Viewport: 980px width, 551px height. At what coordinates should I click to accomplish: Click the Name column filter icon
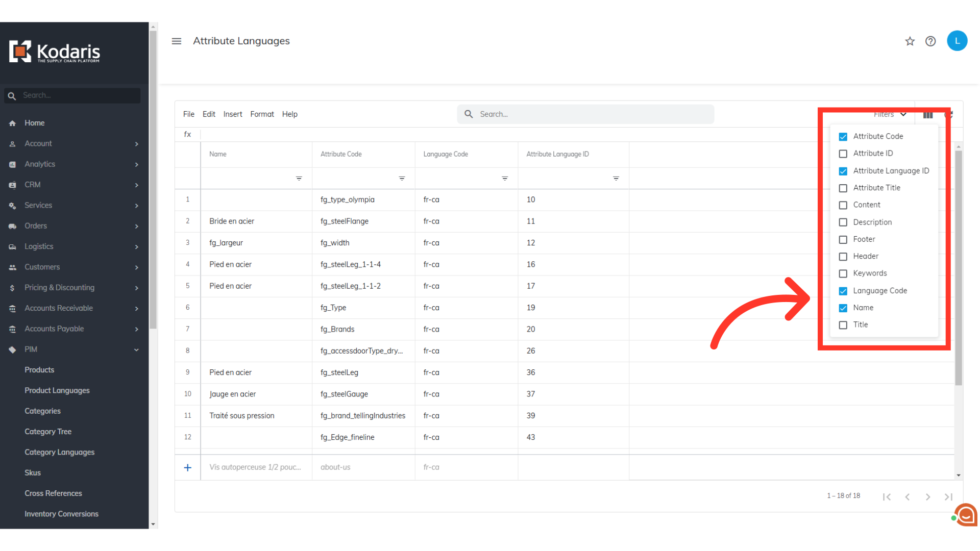[299, 179]
